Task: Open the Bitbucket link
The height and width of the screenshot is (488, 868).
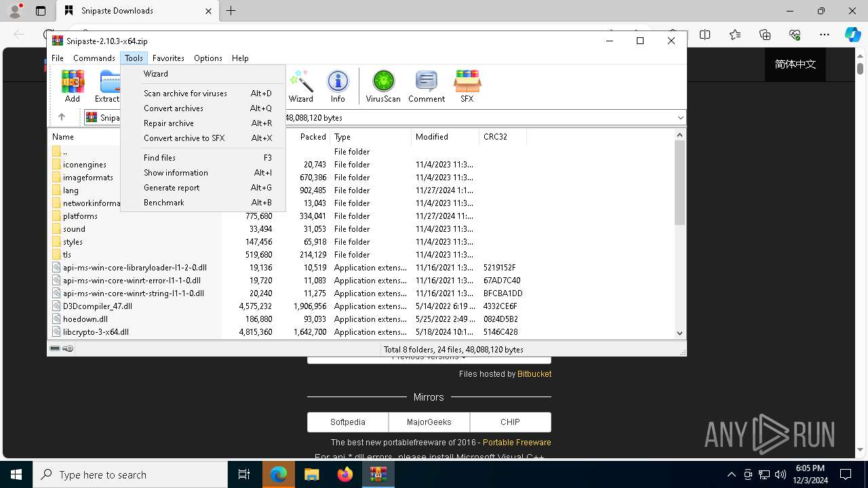Action: (x=534, y=374)
